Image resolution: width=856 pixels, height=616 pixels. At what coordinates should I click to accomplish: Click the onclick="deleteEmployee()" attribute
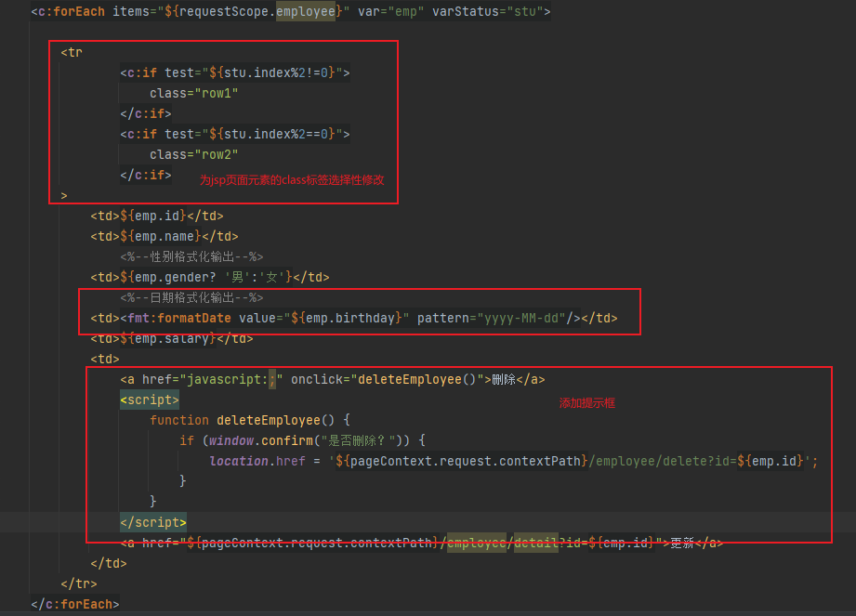point(387,379)
